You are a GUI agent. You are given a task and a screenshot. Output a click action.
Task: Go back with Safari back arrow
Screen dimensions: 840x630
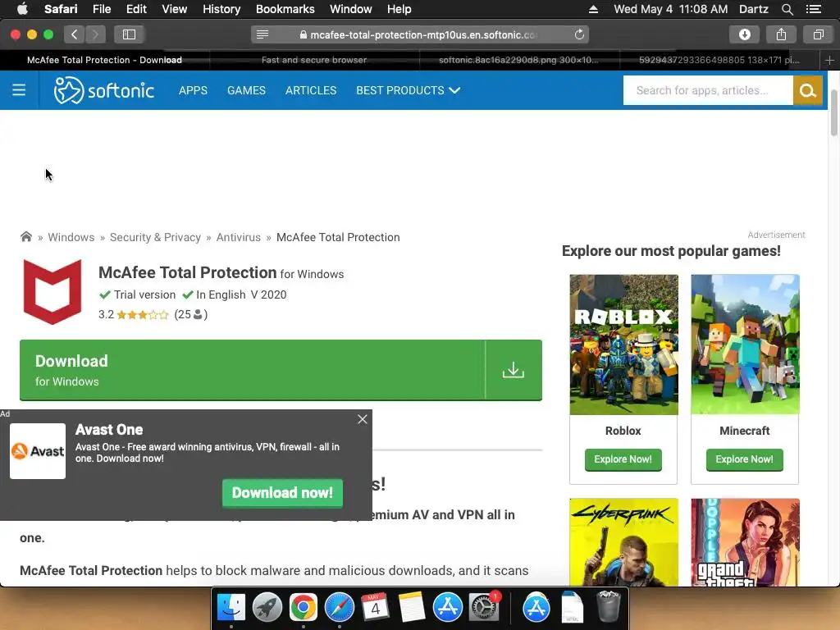point(75,34)
